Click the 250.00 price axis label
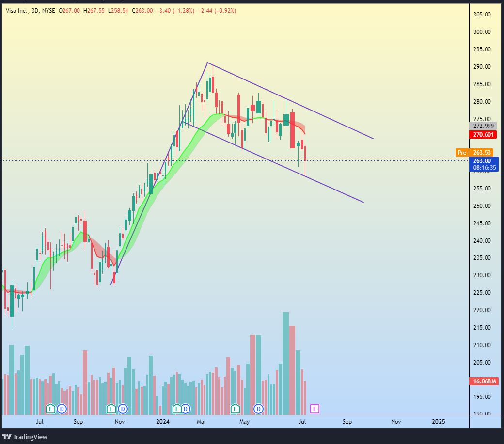The image size is (504, 444). (x=482, y=206)
